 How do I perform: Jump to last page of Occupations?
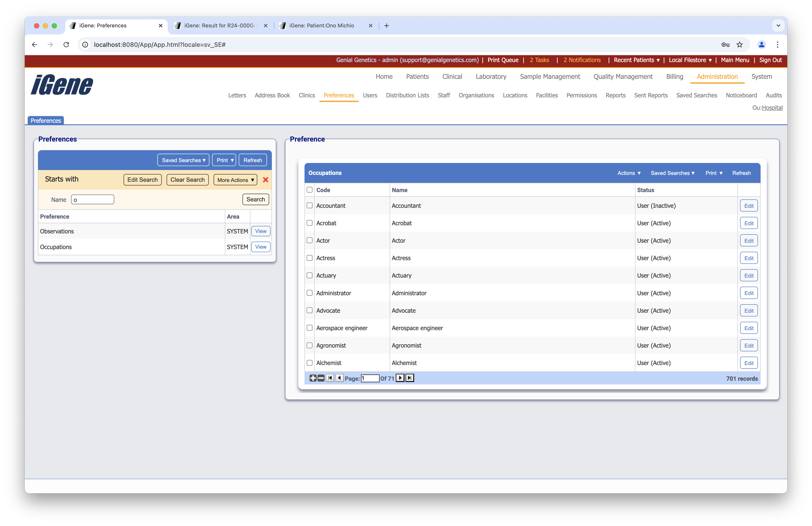(x=409, y=378)
